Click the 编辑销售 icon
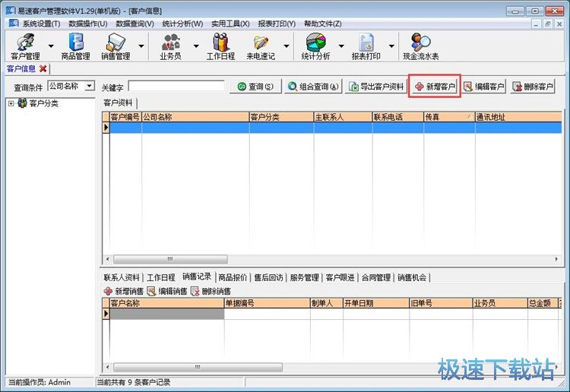 click(151, 291)
